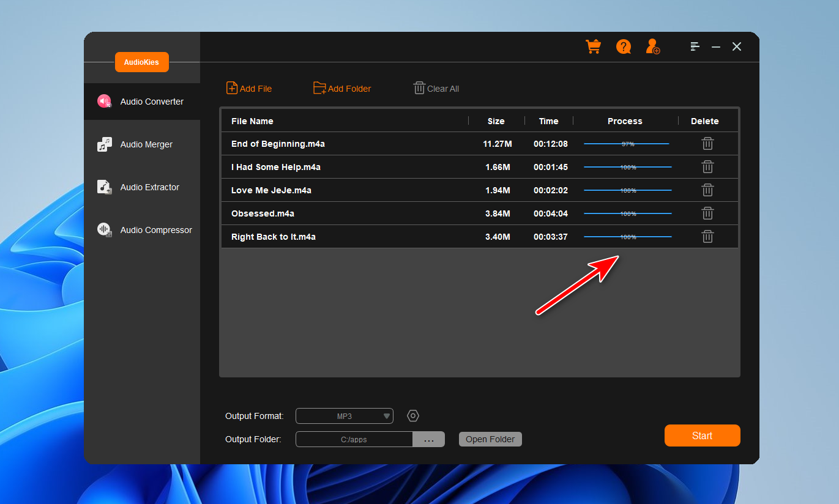Delete End of Beginning.m4a using trash icon

pos(707,144)
